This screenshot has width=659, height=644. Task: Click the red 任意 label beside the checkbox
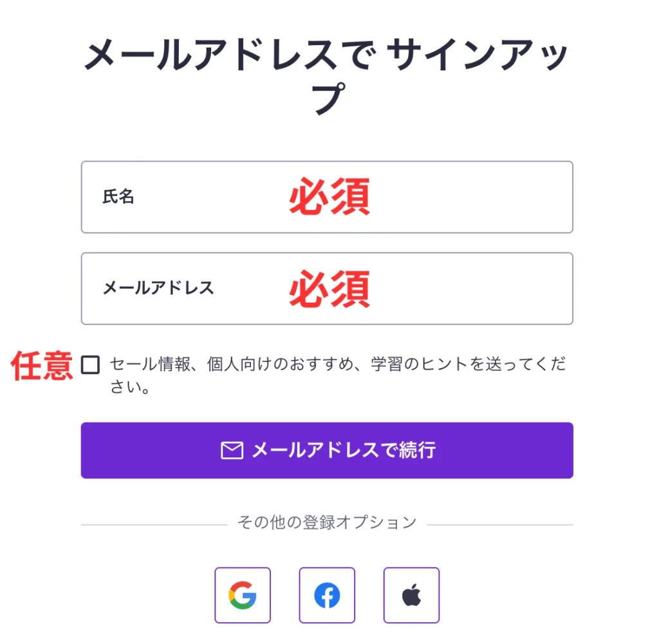pyautogui.click(x=42, y=366)
